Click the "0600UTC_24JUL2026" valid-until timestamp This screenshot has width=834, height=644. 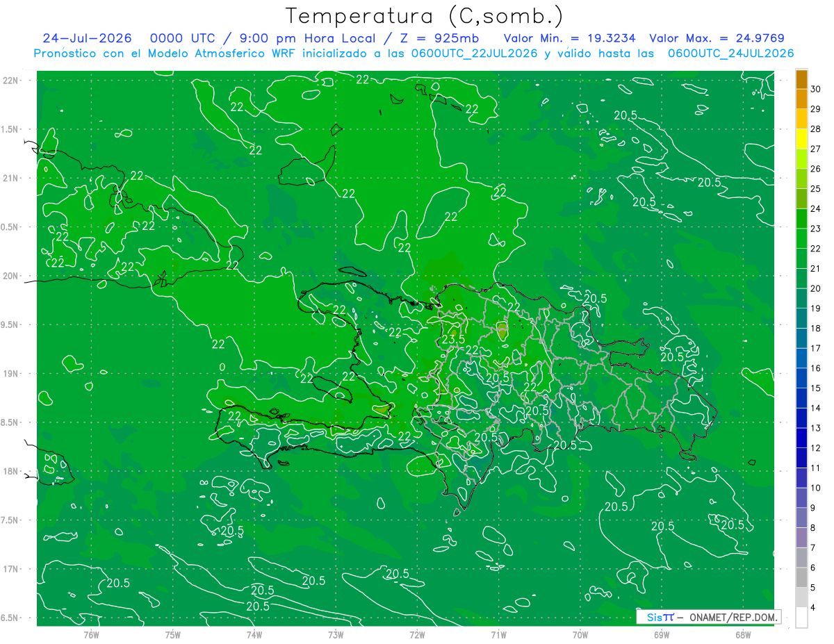tap(730, 53)
